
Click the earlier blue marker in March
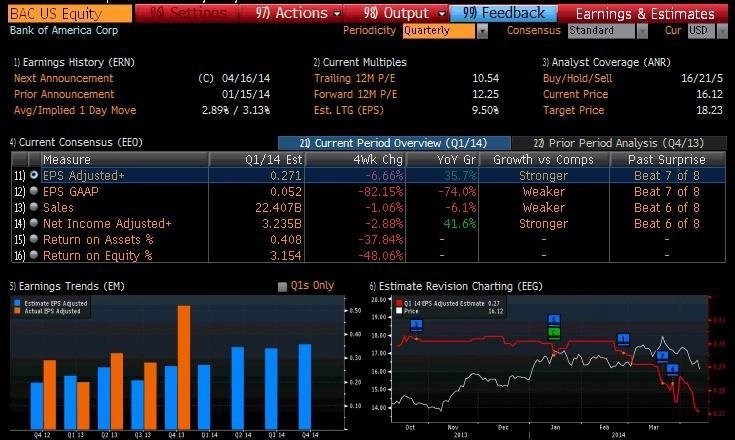point(662,357)
